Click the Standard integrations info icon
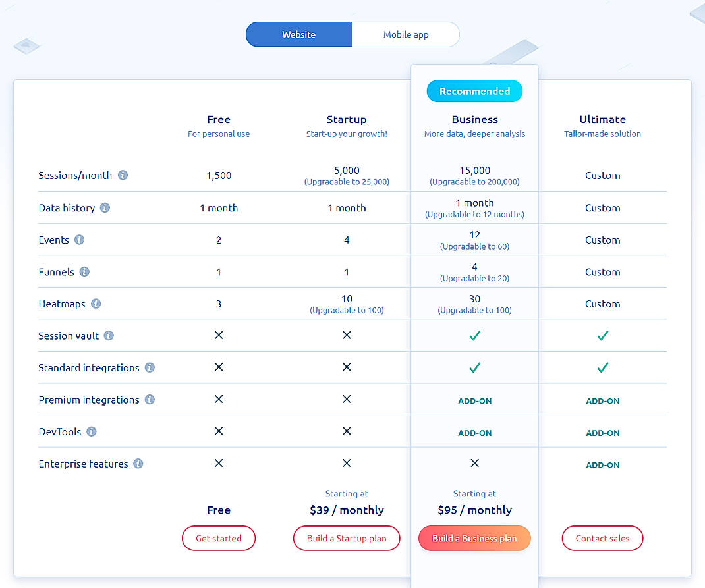 coord(150,368)
